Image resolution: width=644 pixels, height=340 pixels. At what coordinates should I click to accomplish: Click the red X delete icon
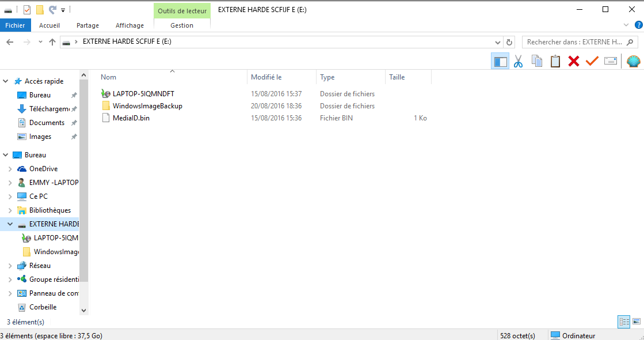pos(574,61)
